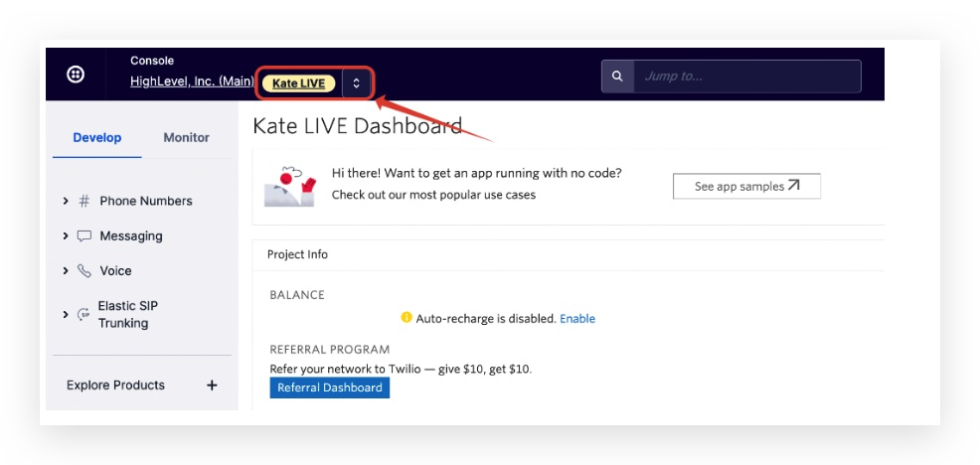Open the account switcher up-down arrows
980x465 pixels.
356,83
